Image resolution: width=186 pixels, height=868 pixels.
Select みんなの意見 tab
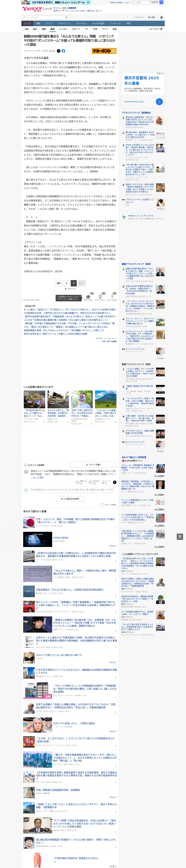98,24
